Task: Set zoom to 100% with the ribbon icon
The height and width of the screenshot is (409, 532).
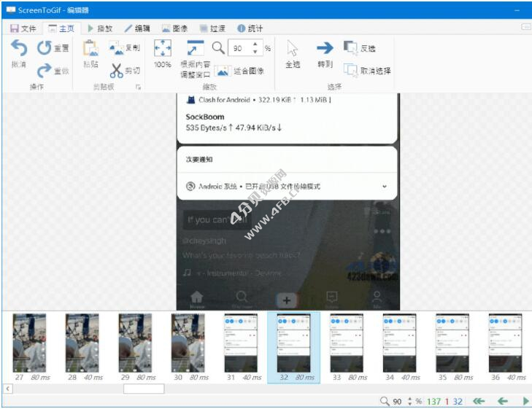Action: click(x=162, y=49)
